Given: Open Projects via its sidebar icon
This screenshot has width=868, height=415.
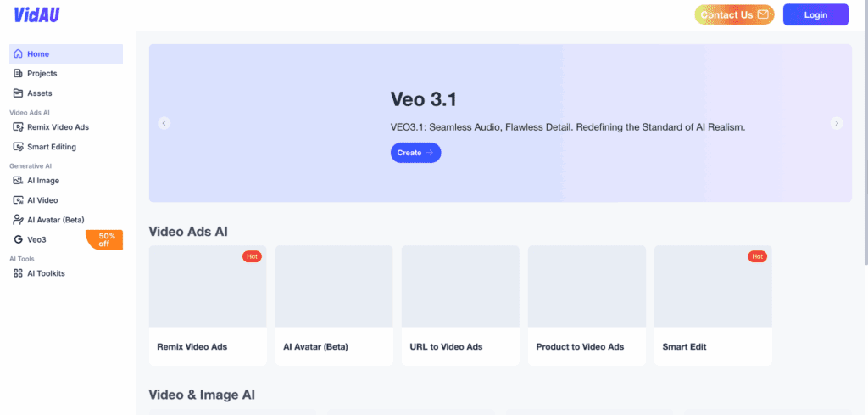Looking at the screenshot, I should (x=19, y=74).
